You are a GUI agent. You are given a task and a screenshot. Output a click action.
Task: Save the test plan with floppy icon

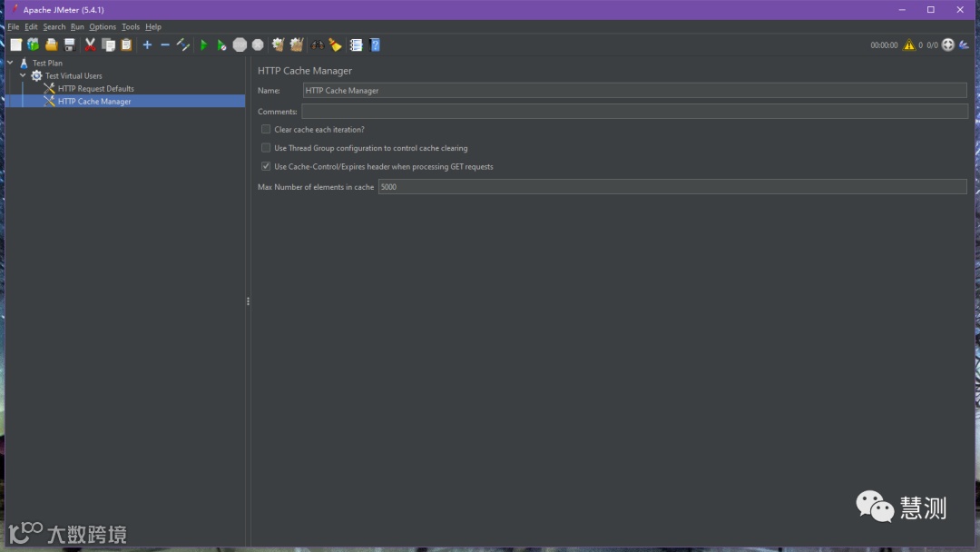click(x=69, y=44)
